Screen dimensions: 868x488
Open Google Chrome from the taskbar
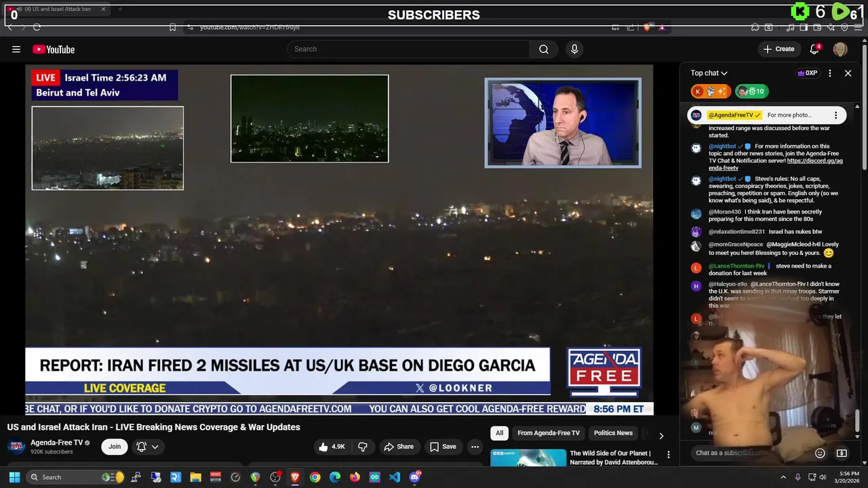click(315, 477)
